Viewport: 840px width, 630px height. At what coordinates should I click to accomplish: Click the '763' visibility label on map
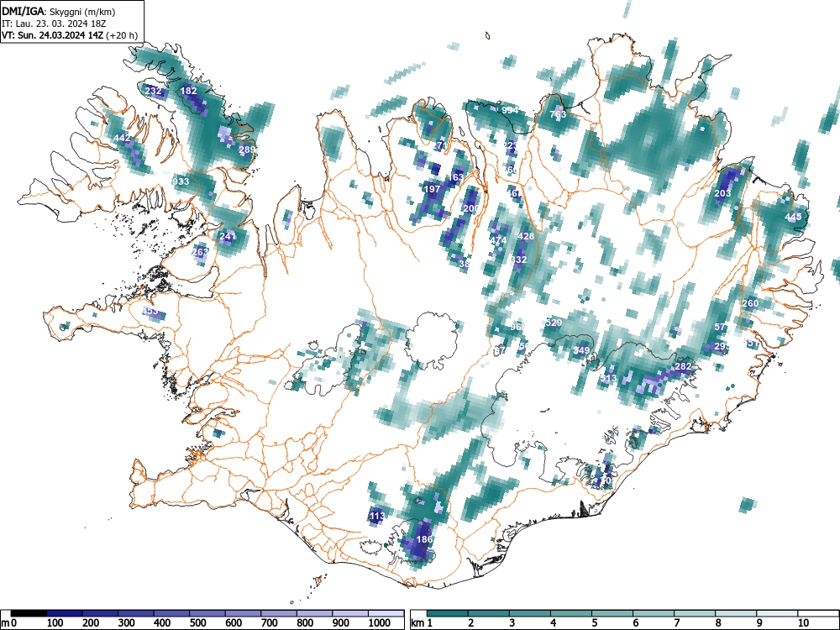click(x=558, y=114)
